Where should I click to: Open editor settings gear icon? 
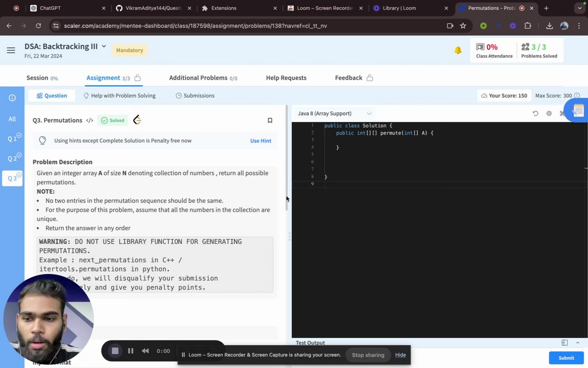(x=549, y=114)
